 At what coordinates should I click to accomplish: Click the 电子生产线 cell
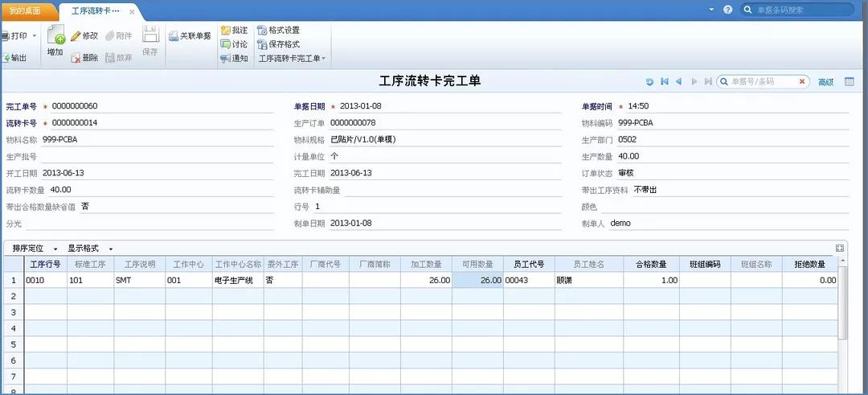238,280
